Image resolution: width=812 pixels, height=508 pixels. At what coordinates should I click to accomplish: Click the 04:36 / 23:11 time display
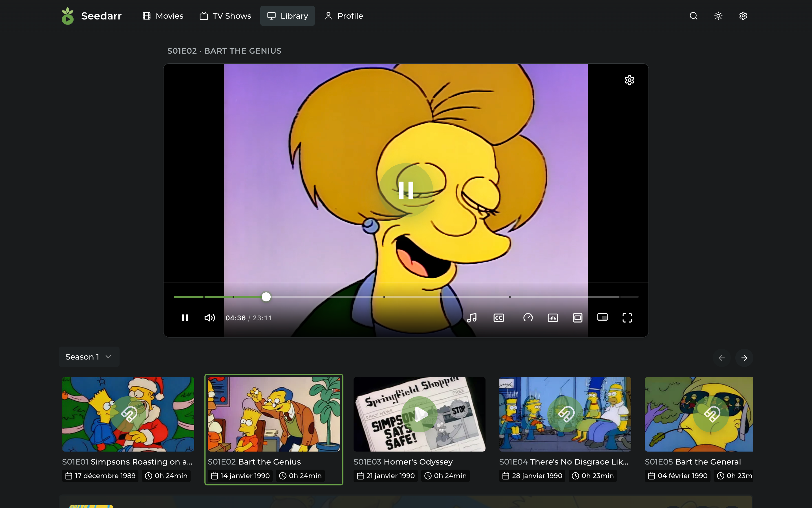pos(249,318)
